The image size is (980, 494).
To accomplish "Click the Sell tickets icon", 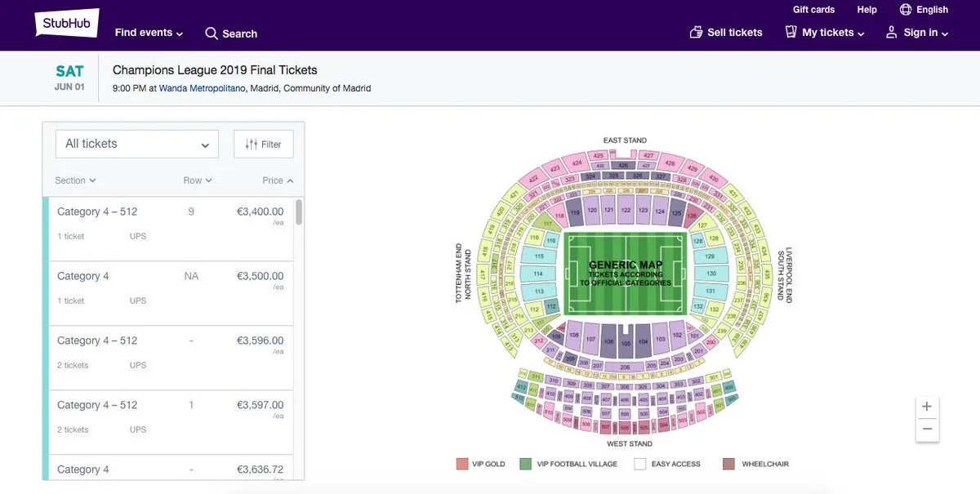I will (x=696, y=33).
